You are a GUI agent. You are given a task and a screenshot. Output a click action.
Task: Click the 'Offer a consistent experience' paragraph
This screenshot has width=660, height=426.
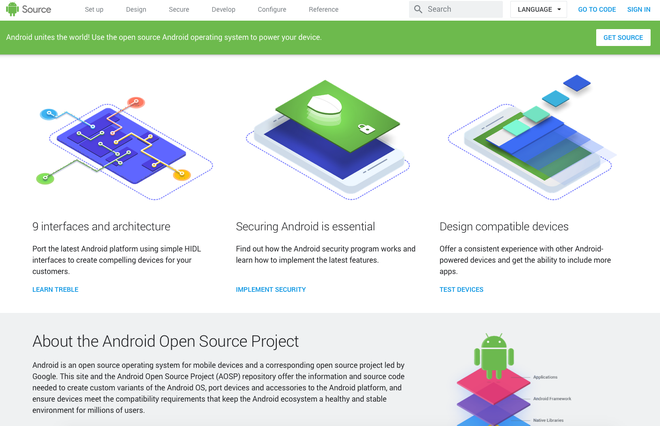pyautogui.click(x=525, y=260)
